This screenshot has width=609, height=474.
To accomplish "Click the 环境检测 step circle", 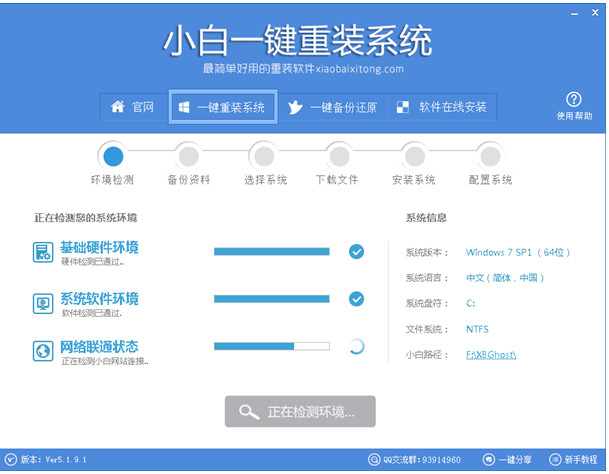I will [x=113, y=156].
